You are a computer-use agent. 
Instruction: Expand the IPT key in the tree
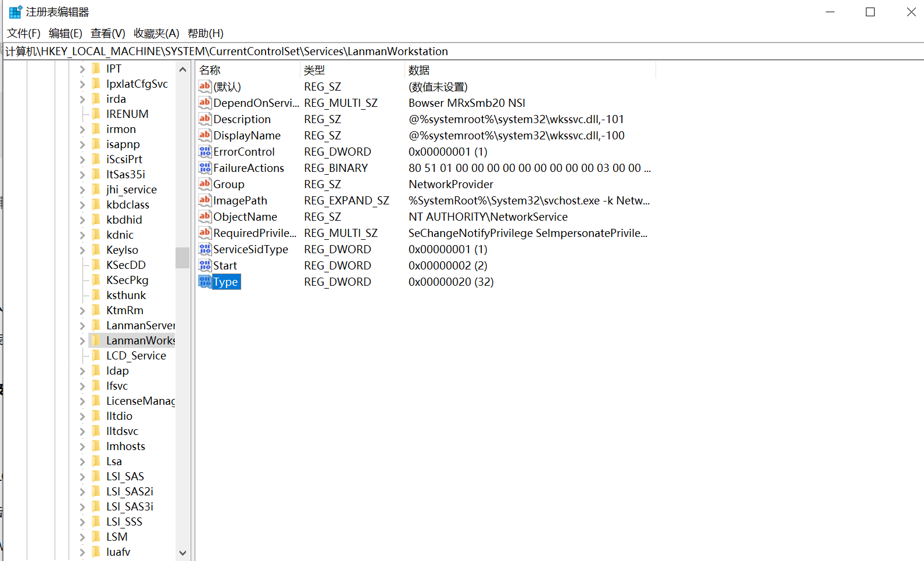82,69
